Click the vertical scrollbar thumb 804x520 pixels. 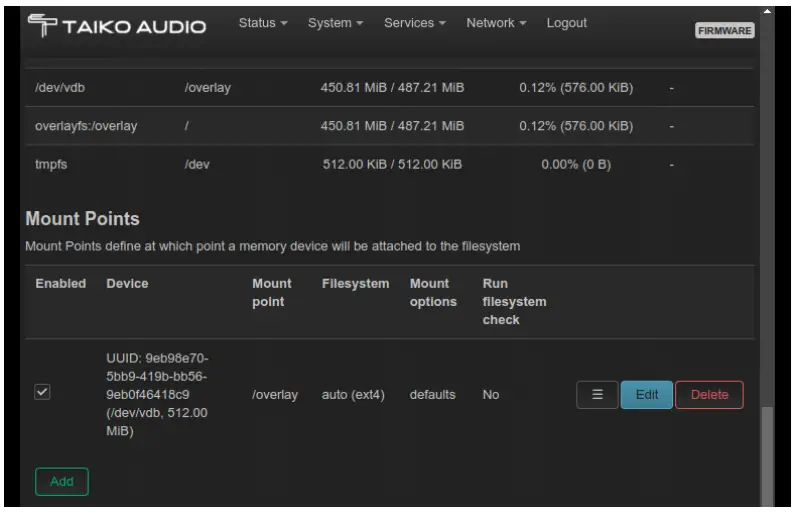[768, 455]
